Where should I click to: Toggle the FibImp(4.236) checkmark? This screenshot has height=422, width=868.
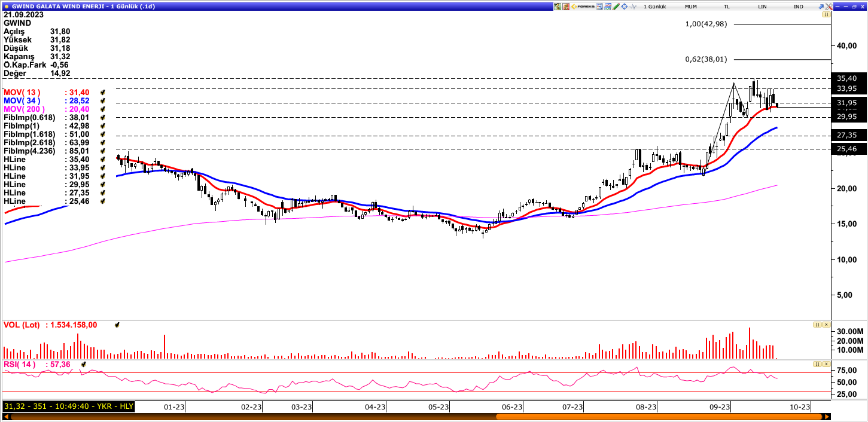(x=103, y=151)
